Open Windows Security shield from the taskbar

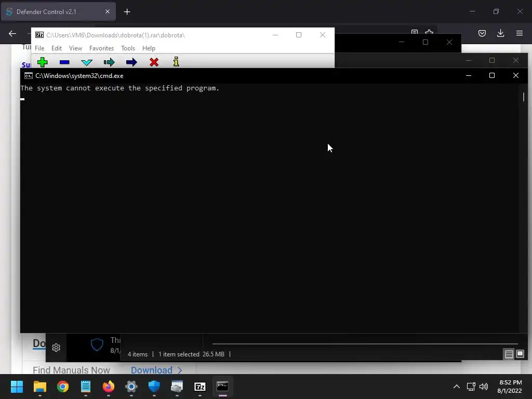pyautogui.click(x=154, y=387)
